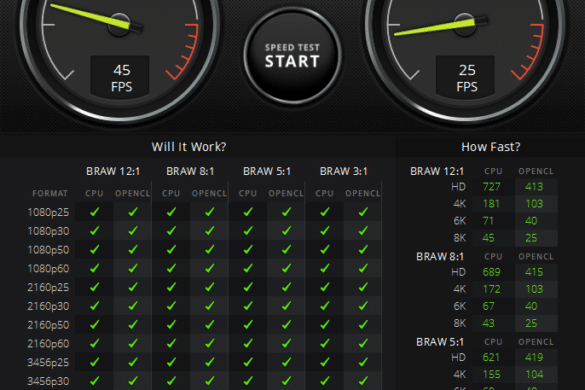The width and height of the screenshot is (585, 390).
Task: Click the value 104 for BRAW 5:1 4K OPENCL
Action: pyautogui.click(x=534, y=374)
